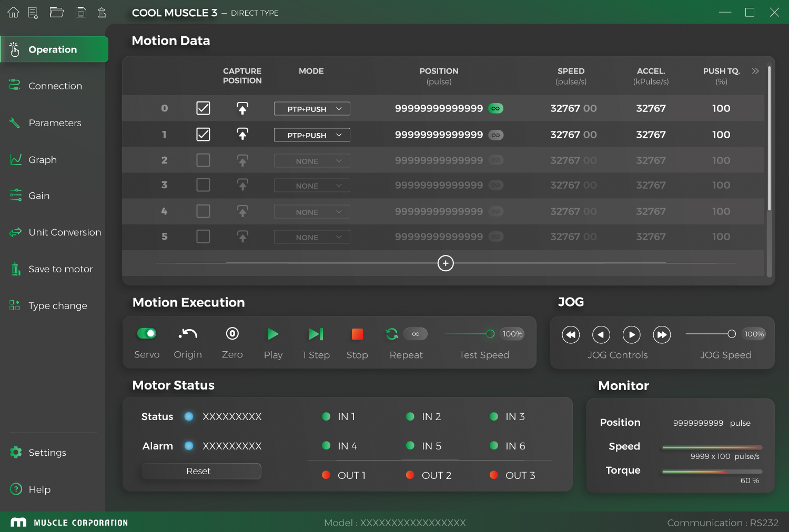Toggle infinite position on row 1
Screen dimensions: 789x532
[495, 135]
